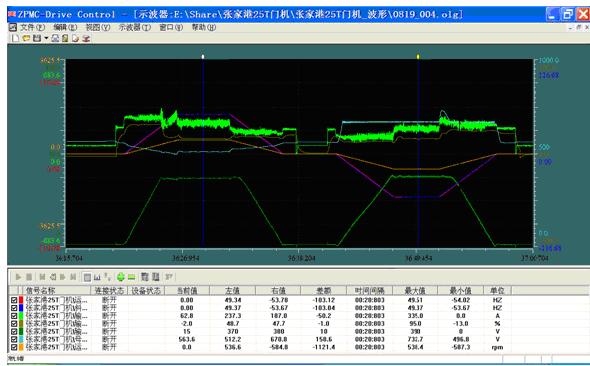Viewport: 590px width, 366px height.
Task: Click the bright green color swatch in signal list
Action: pos(21,316)
